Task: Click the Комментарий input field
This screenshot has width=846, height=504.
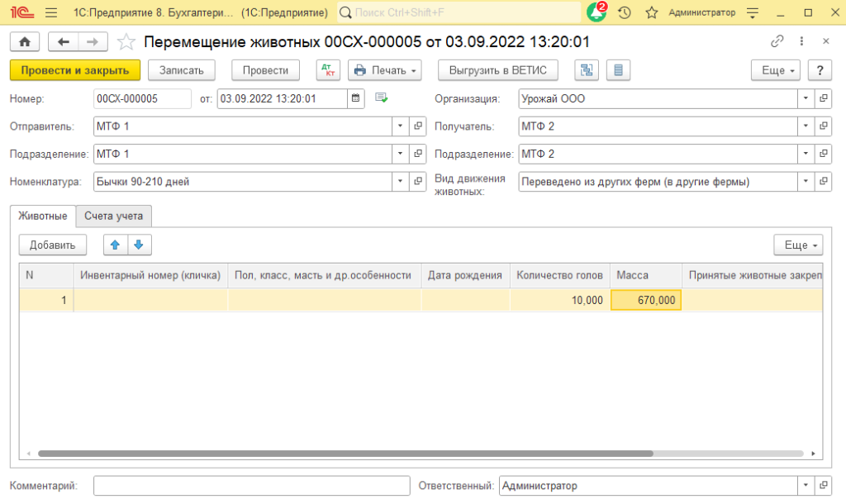Action: pyautogui.click(x=251, y=486)
